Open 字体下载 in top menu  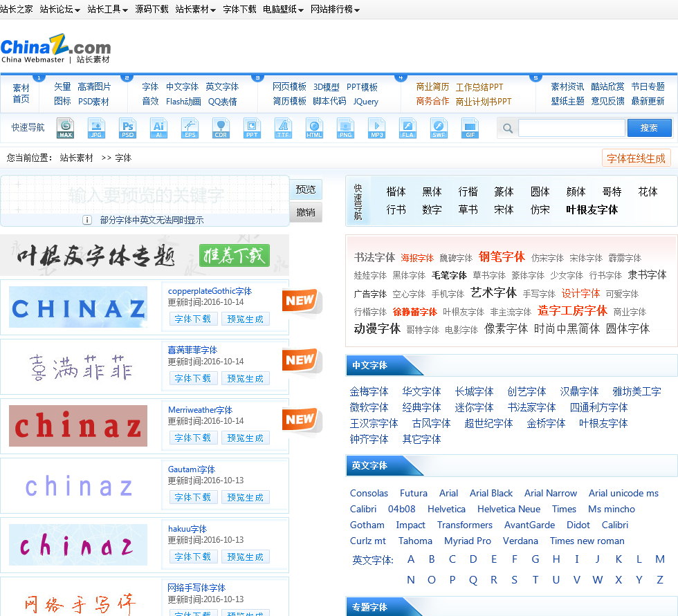click(239, 9)
